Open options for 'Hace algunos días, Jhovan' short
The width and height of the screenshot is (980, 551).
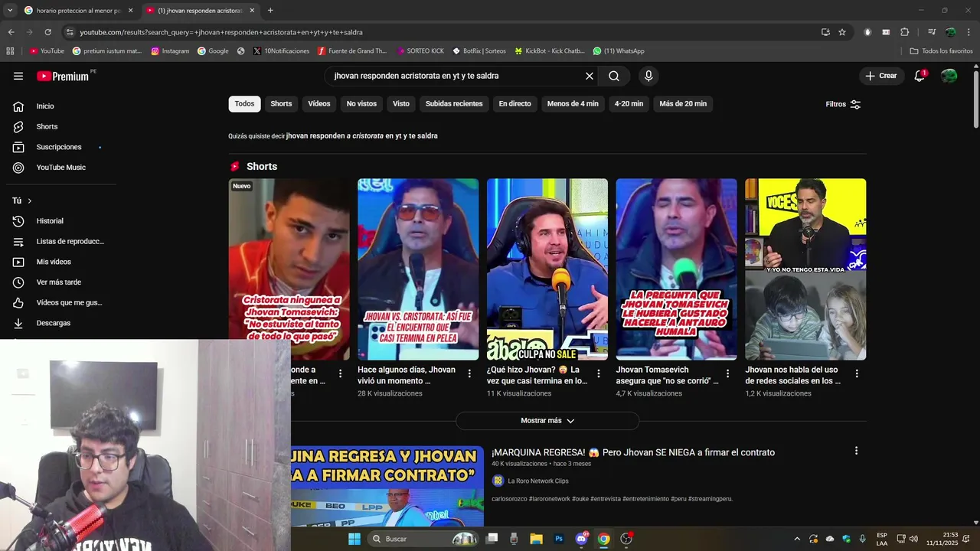coord(469,373)
